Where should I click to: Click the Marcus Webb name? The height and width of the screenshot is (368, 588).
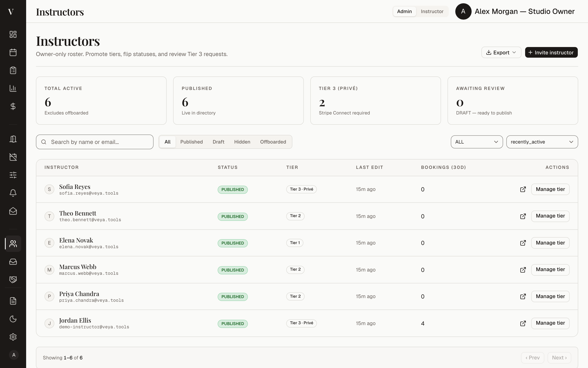tap(78, 267)
